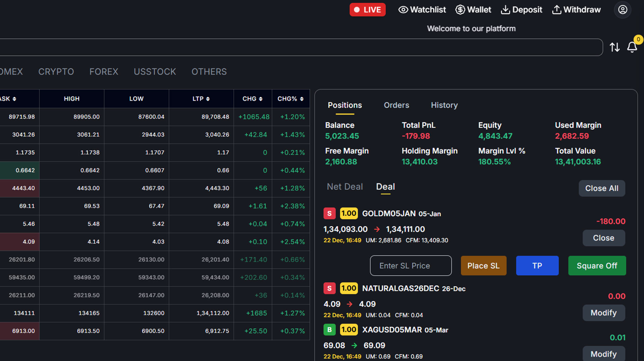Click the red S badge on GOLDM05JAN
Viewport: 644px width, 361px height.
point(329,213)
